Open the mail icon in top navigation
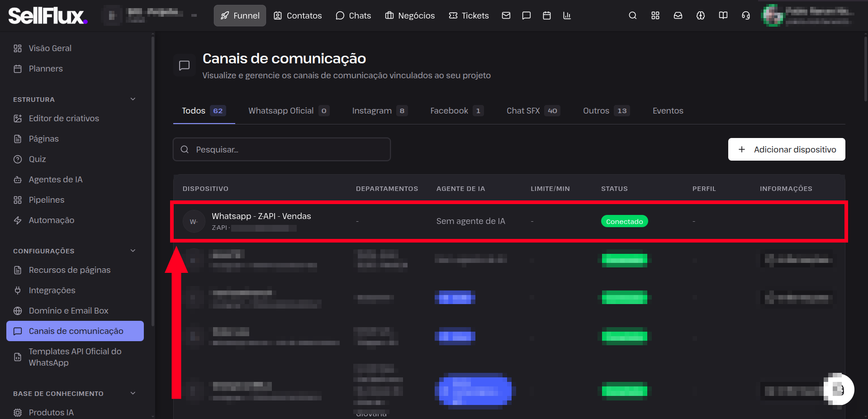Screen dimensions: 868x419 [x=506, y=15]
